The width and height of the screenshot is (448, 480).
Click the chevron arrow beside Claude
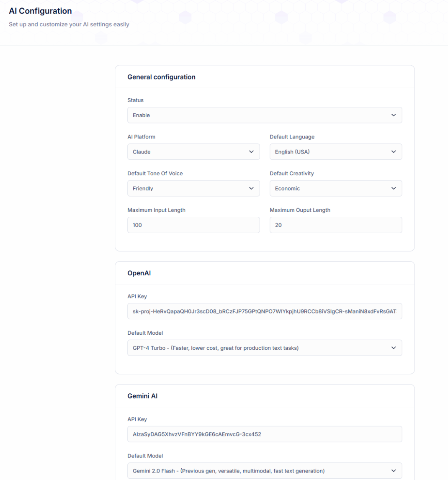point(251,152)
